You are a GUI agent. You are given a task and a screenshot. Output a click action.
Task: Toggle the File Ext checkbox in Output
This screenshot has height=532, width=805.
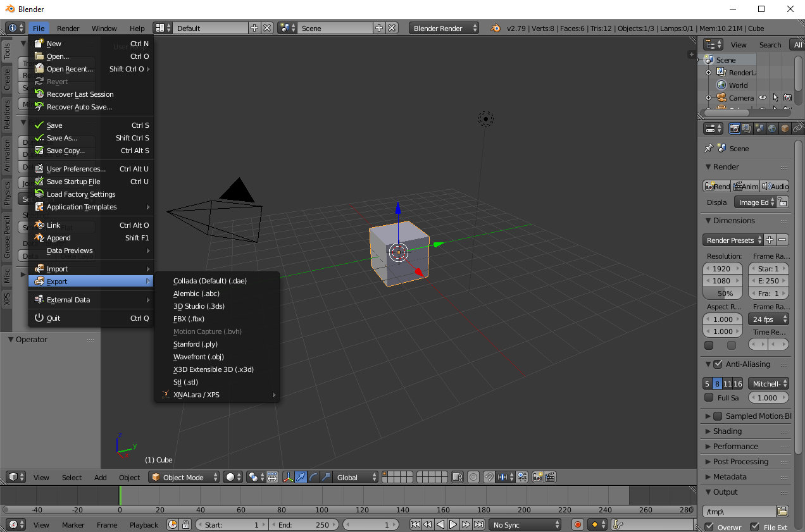click(754, 527)
